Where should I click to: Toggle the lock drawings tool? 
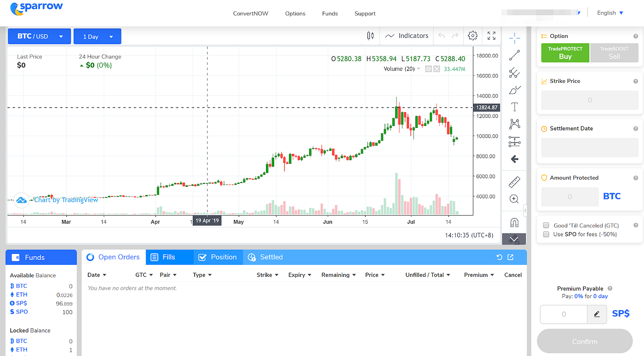coord(514,239)
